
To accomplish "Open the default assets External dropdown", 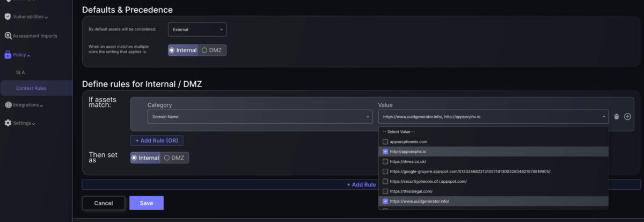I will click(x=197, y=30).
